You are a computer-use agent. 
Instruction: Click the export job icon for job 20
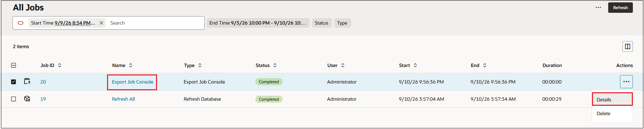click(27, 82)
